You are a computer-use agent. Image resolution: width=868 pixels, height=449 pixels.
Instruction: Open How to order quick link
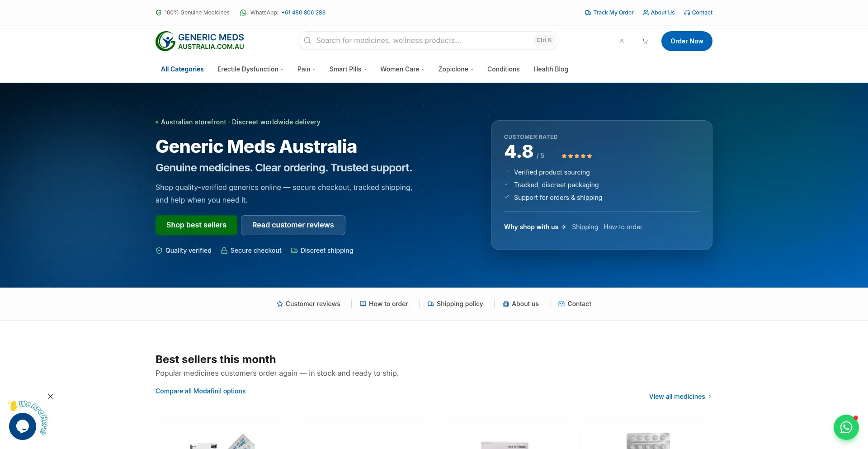[384, 304]
